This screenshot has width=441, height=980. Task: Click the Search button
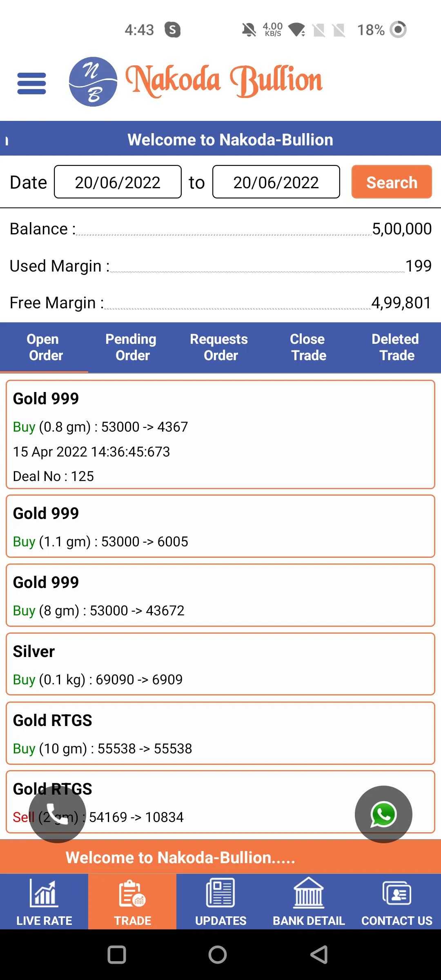point(392,182)
